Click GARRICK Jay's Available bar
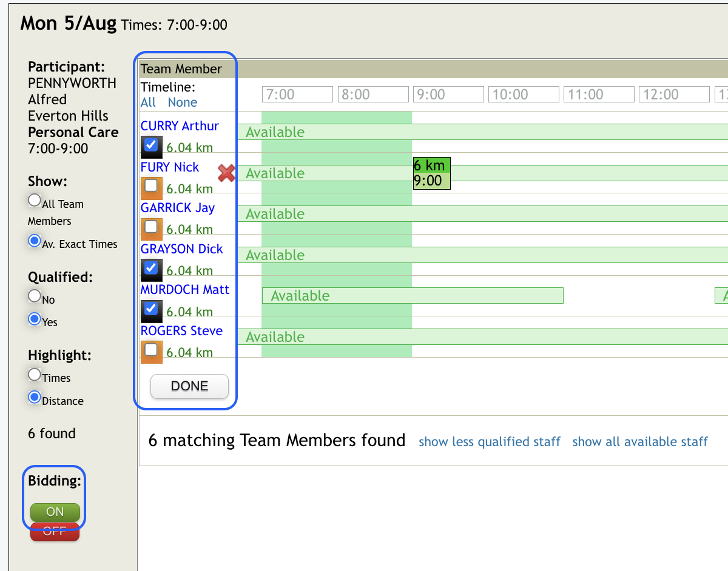The image size is (728, 571). 482,214
